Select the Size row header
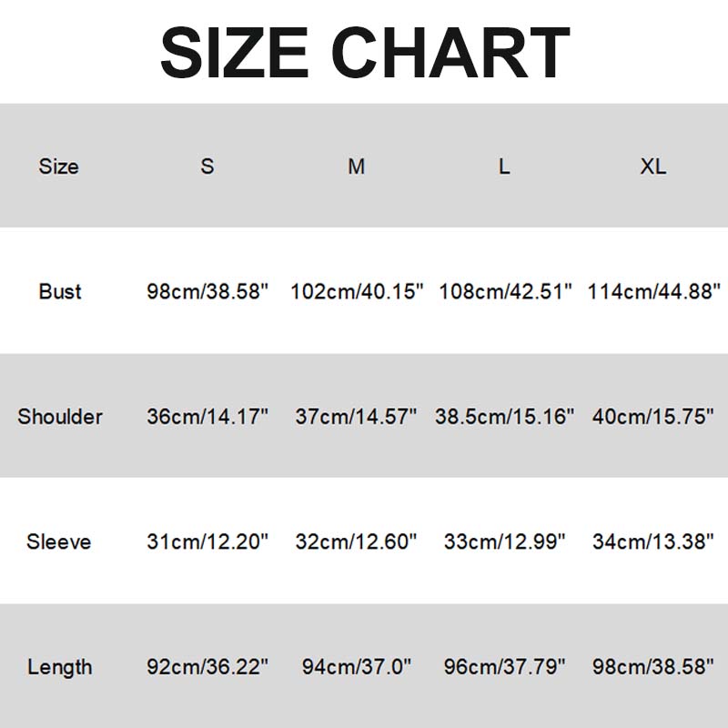Image resolution: width=728 pixels, height=728 pixels. (59, 167)
